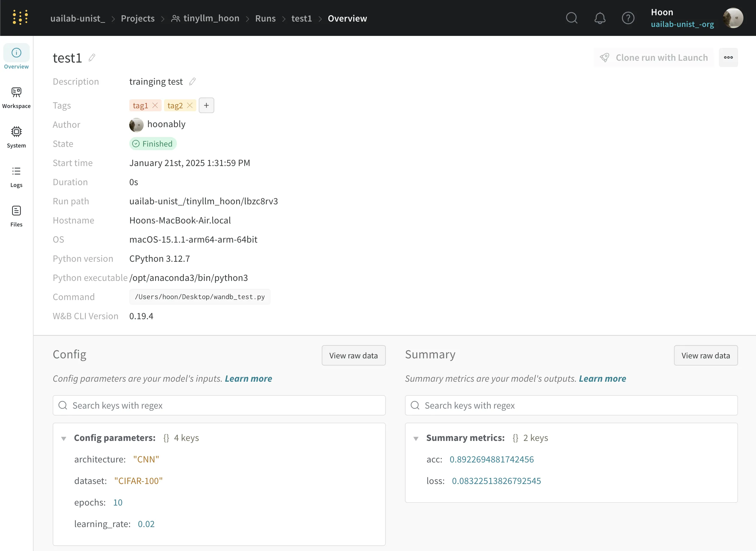Image resolution: width=756 pixels, height=551 pixels.
Task: Edit the description pencil icon
Action: coord(192,82)
